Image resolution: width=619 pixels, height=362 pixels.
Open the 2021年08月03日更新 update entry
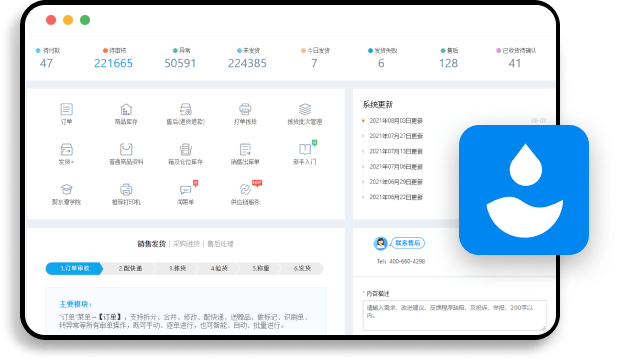[396, 121]
